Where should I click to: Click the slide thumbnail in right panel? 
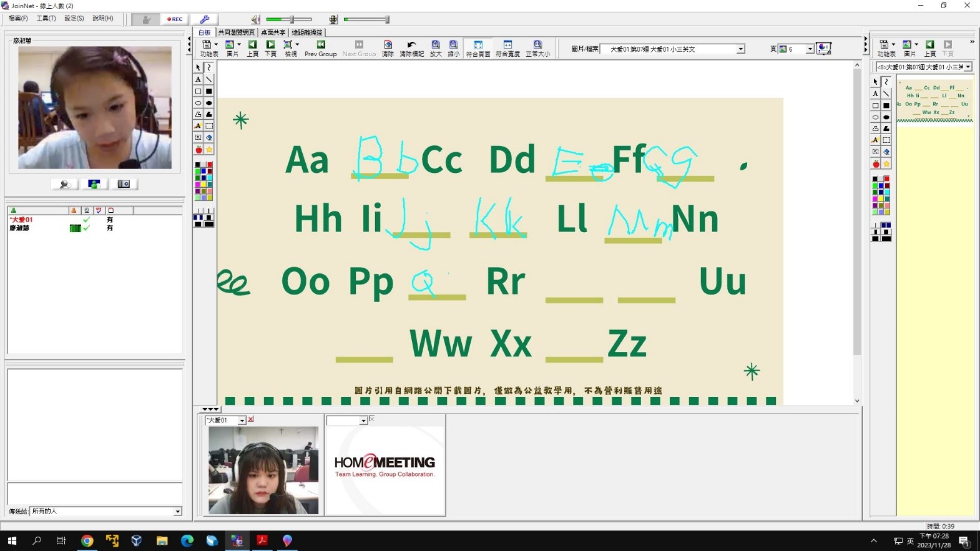[934, 100]
